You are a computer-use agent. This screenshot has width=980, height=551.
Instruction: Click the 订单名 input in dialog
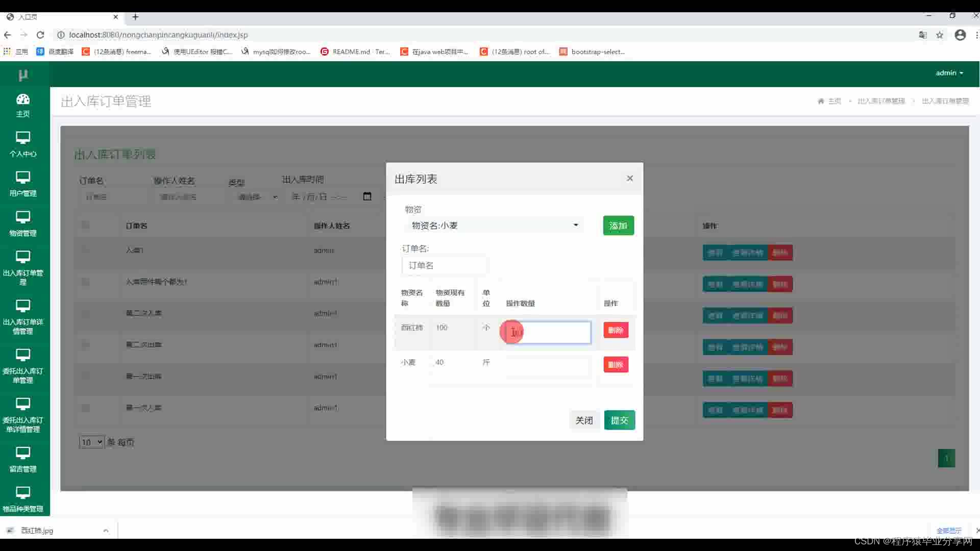click(444, 265)
